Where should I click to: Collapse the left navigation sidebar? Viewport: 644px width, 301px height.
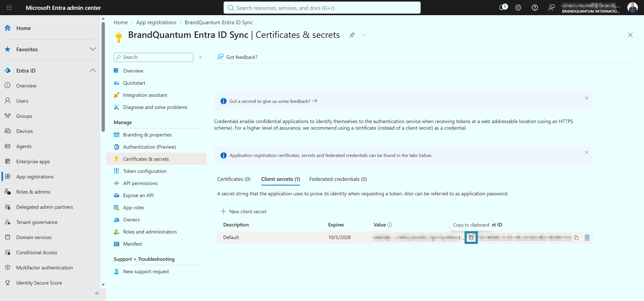point(97,293)
